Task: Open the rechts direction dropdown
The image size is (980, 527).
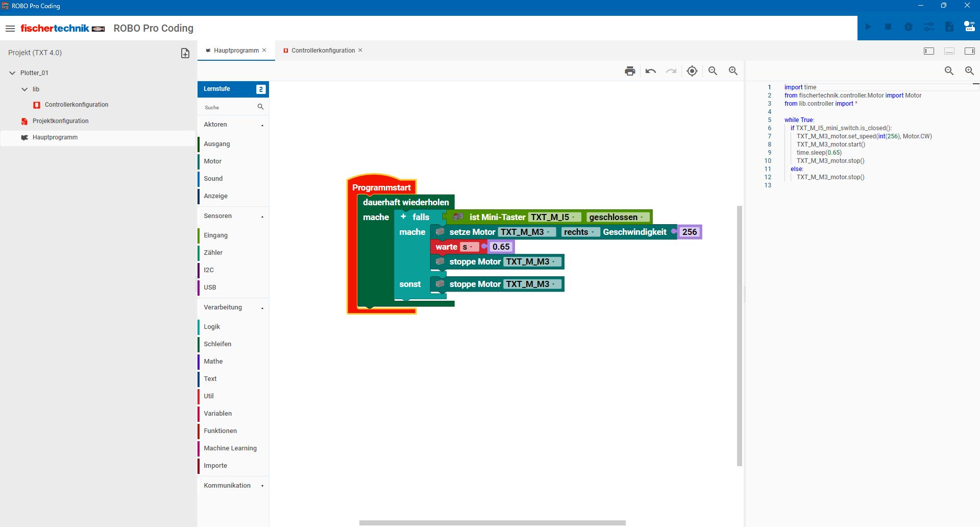Action: (x=579, y=232)
